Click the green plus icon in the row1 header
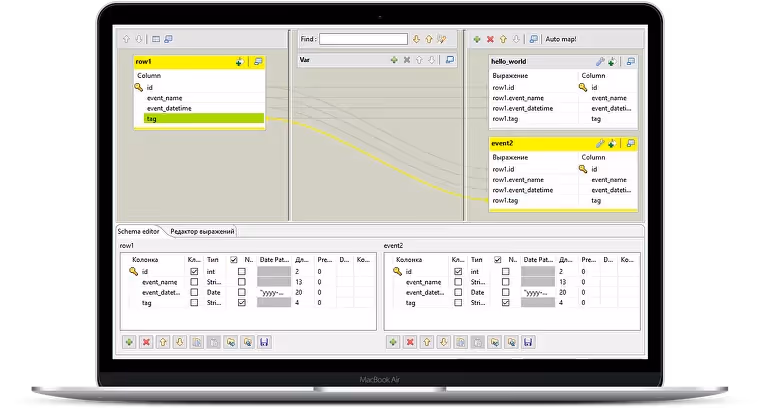Viewport: 760px width, 408px height. point(239,62)
